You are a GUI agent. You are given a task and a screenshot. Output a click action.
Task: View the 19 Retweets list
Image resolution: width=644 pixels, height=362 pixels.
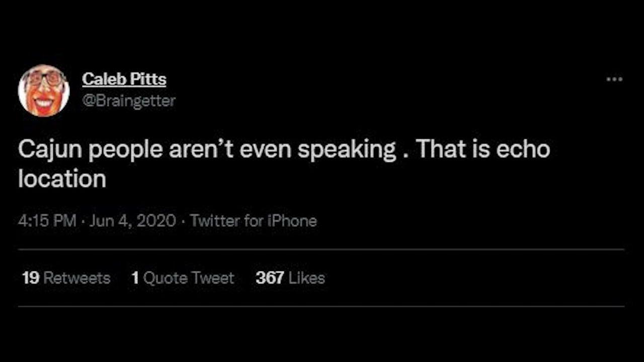click(x=66, y=278)
